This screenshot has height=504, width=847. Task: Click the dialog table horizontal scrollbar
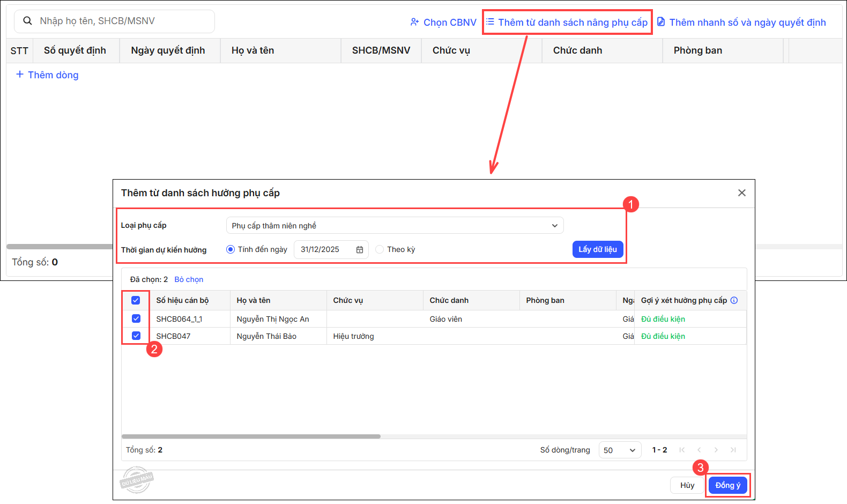coord(251,436)
